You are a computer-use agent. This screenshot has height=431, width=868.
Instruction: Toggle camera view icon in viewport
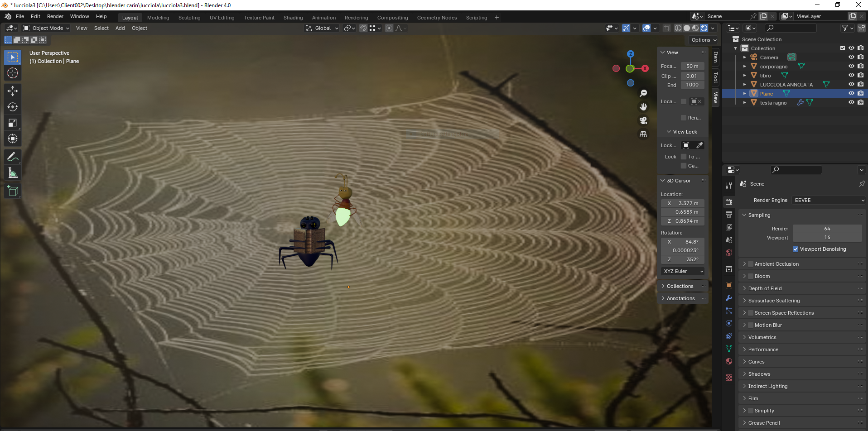[x=643, y=120]
